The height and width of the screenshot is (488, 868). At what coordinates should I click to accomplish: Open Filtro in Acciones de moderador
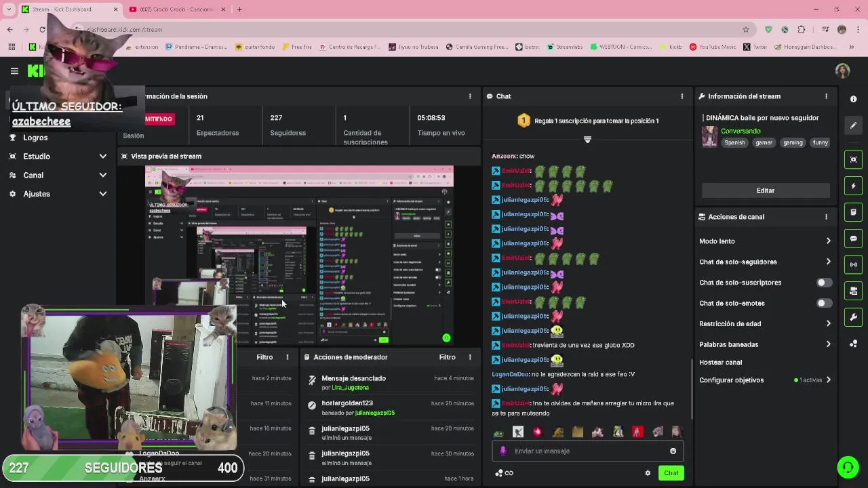[x=447, y=357]
